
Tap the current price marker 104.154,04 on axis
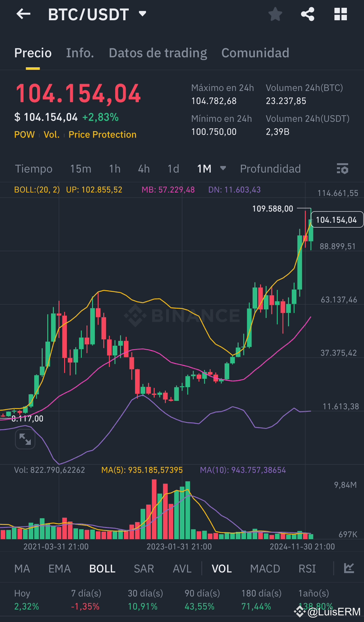(336, 220)
